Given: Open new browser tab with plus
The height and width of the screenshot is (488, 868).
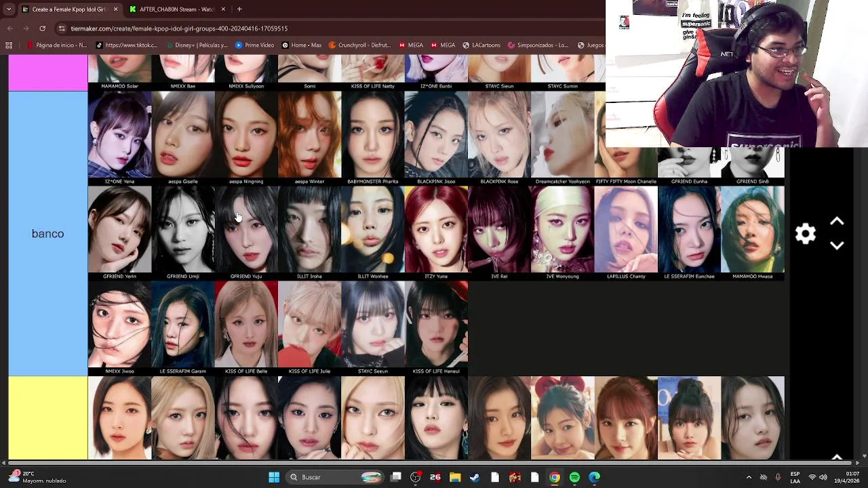Looking at the screenshot, I should coord(239,9).
